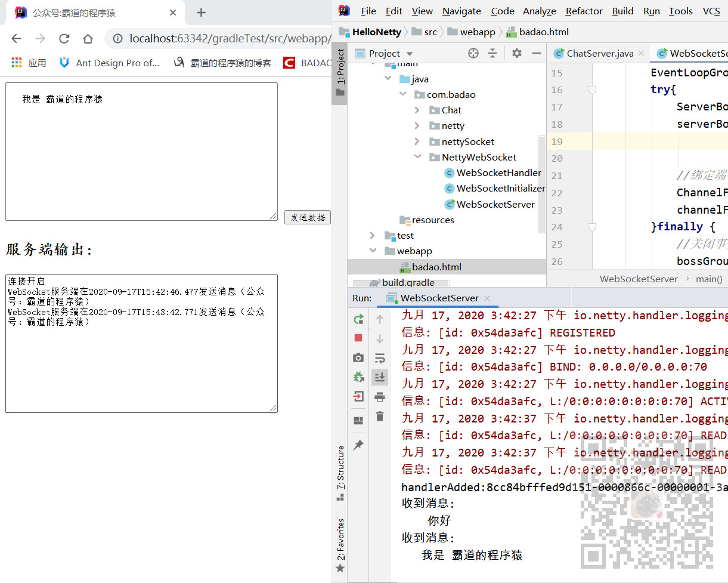Image resolution: width=728 pixels, height=583 pixels.
Task: Click the attach debugger bug icon
Action: (358, 377)
